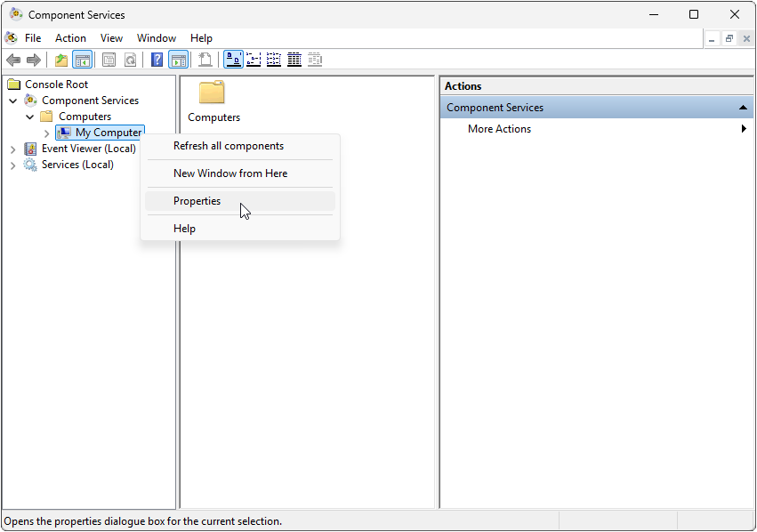Click the Export List toolbar icon
The height and width of the screenshot is (532, 757).
pos(205,60)
